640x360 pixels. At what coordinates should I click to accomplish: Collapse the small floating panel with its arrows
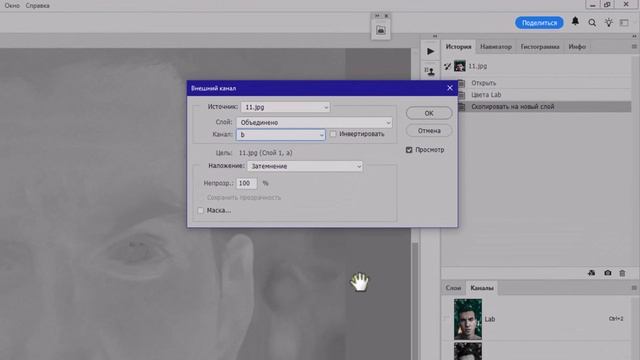(x=377, y=16)
